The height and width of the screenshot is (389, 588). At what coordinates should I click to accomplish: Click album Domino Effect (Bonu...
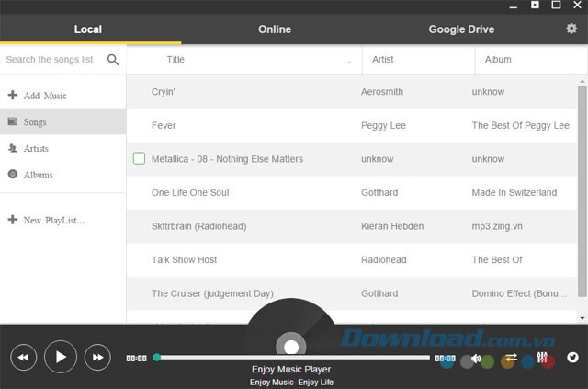(x=519, y=293)
